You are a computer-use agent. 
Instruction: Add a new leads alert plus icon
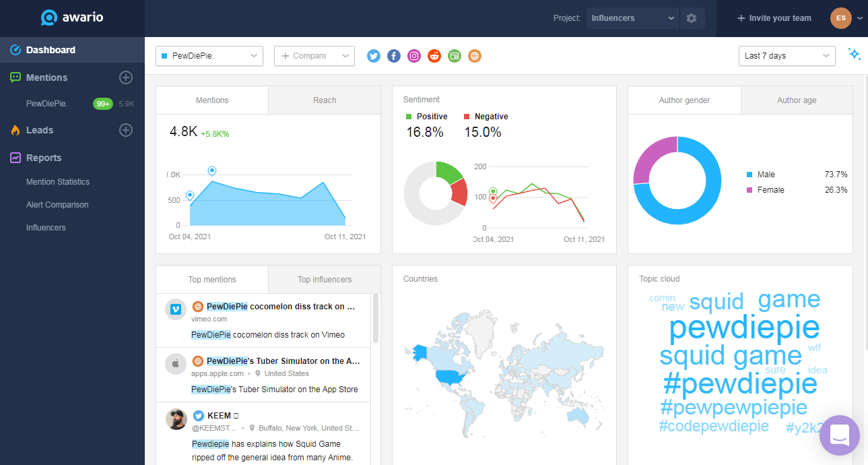(x=126, y=130)
